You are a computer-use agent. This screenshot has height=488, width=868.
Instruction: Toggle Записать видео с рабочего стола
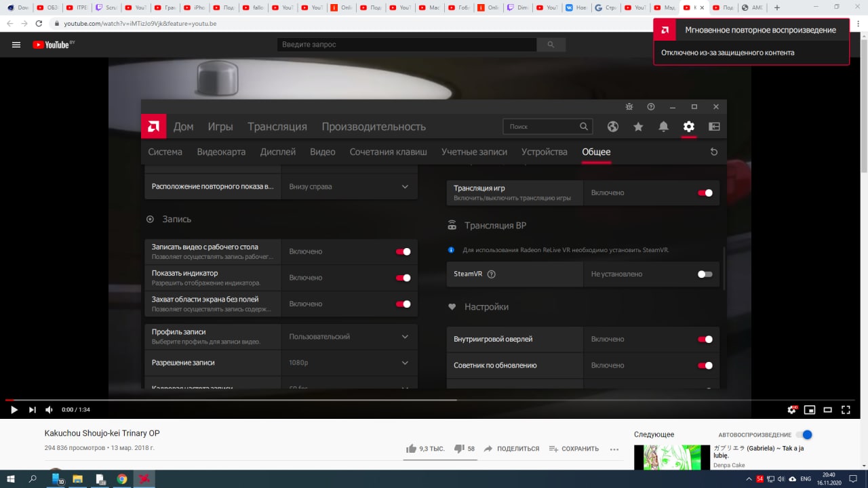(403, 251)
